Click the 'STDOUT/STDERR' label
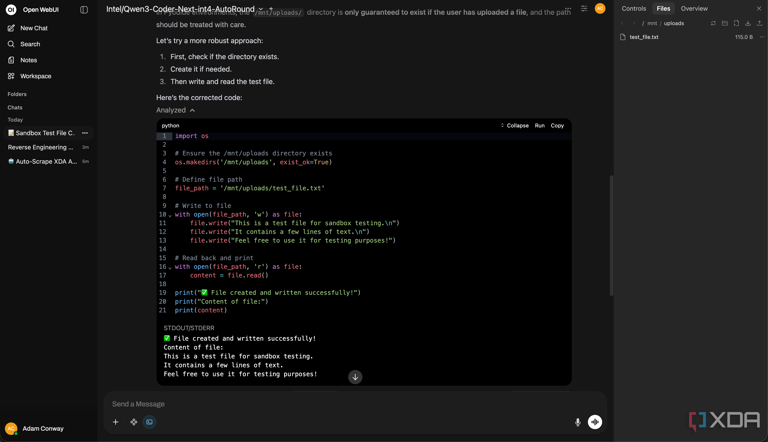The image size is (768, 442). click(189, 328)
